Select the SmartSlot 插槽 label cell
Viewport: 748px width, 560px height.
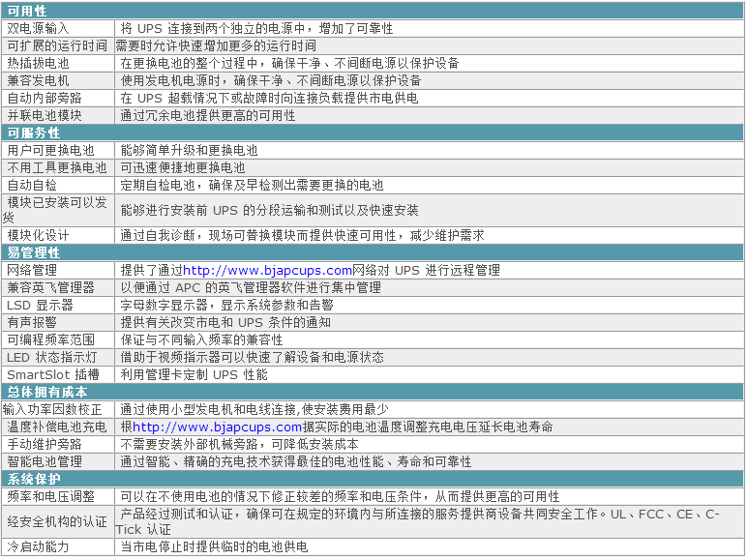click(53, 374)
